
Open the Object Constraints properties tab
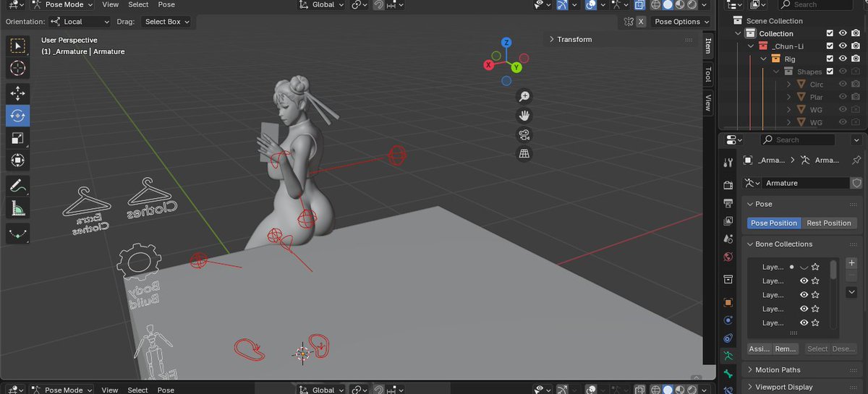(728, 338)
